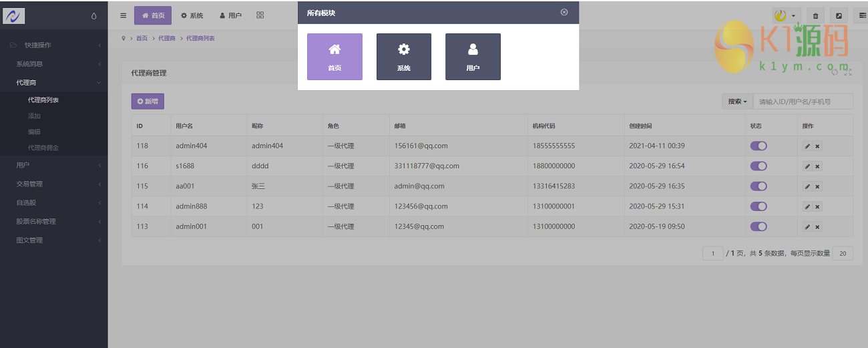Select the 首页 tab in top navigation

coord(153,15)
